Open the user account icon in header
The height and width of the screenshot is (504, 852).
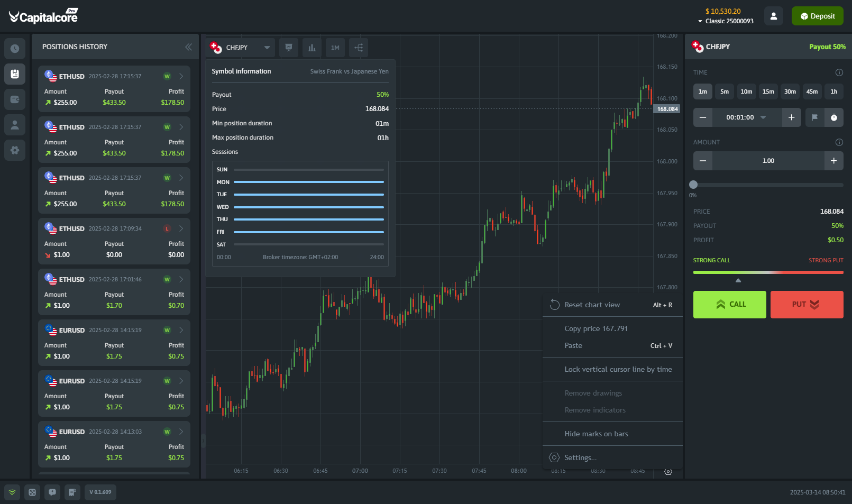tap(774, 16)
